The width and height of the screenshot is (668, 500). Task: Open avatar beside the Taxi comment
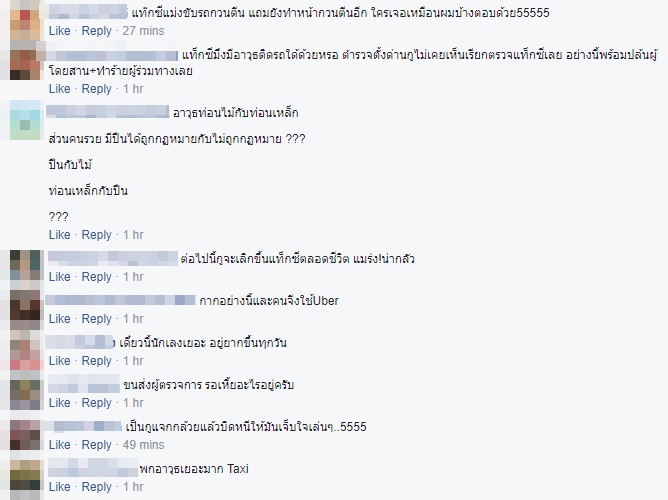coord(26,477)
